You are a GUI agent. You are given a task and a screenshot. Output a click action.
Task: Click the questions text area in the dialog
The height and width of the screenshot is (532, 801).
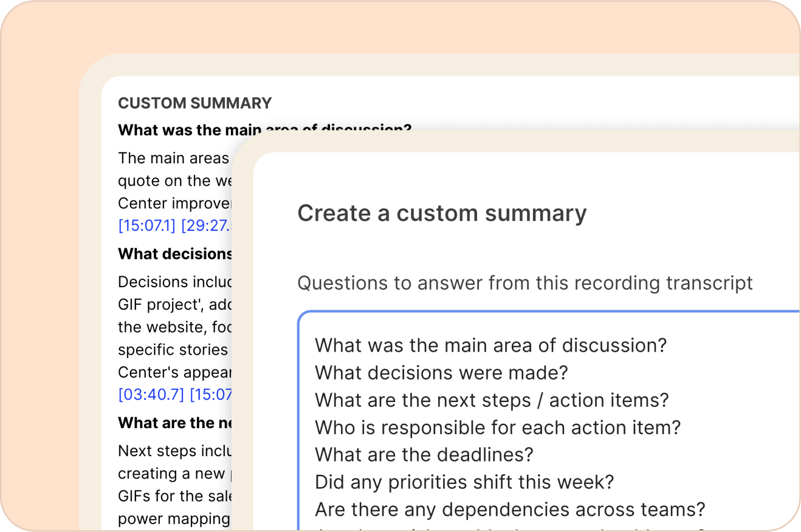[x=549, y=421]
